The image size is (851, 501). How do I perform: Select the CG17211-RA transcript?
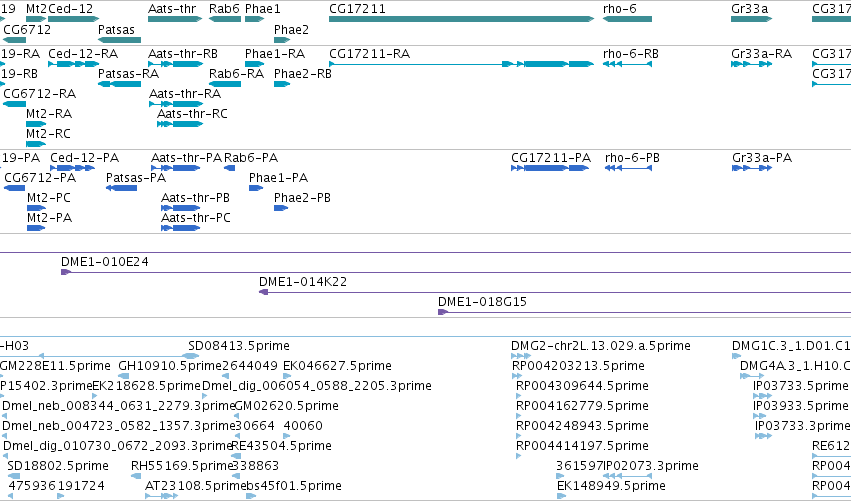click(x=461, y=64)
